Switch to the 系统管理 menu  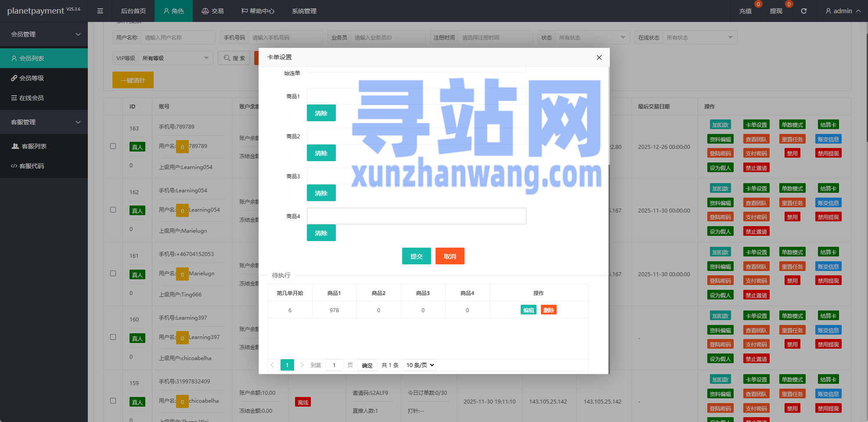(303, 11)
